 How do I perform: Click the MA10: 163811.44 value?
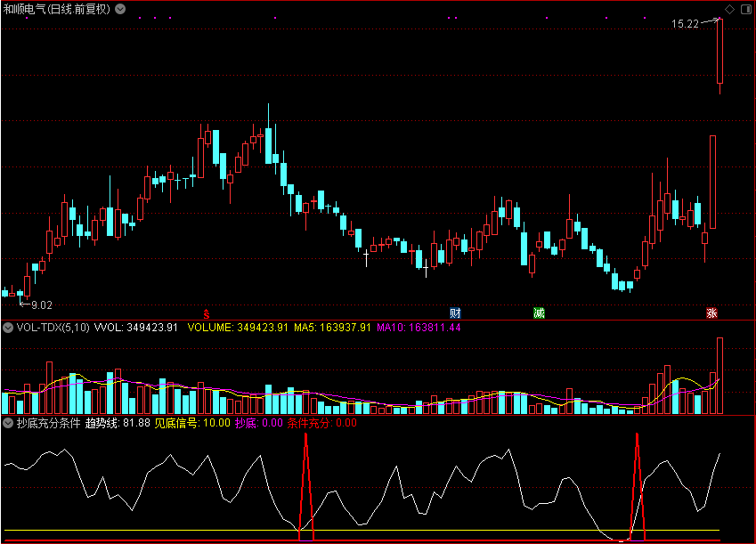pyautogui.click(x=419, y=328)
